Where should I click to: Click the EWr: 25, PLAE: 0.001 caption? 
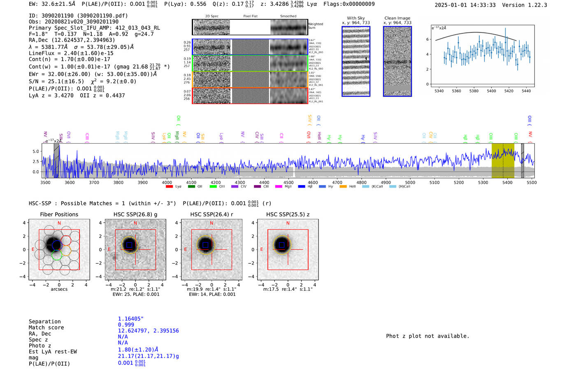click(x=136, y=295)
